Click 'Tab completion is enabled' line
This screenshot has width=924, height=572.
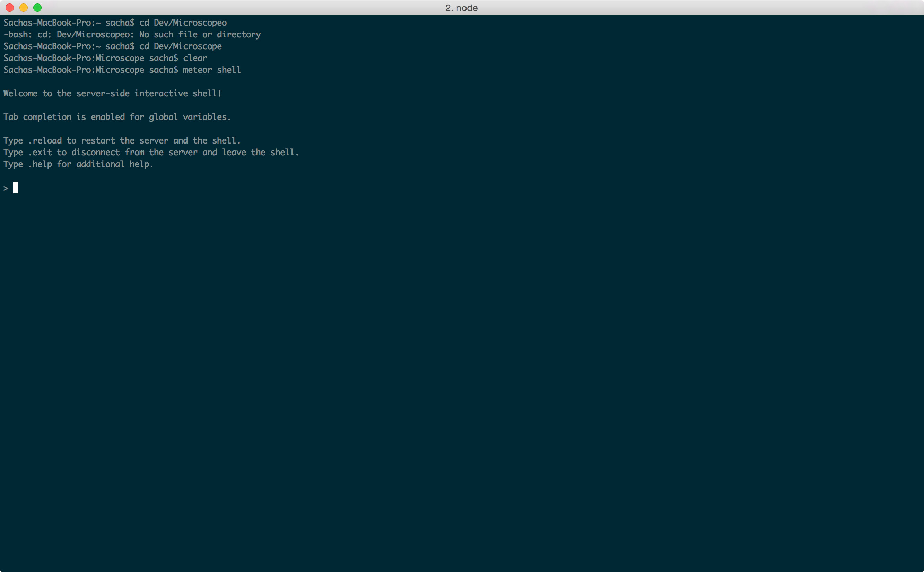[64, 117]
